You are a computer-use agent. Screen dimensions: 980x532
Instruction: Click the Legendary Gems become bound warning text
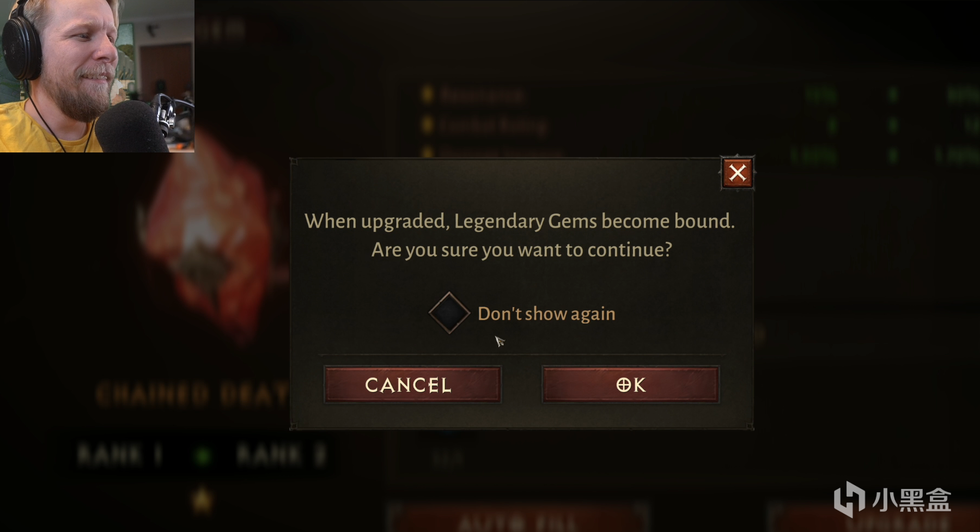point(520,221)
